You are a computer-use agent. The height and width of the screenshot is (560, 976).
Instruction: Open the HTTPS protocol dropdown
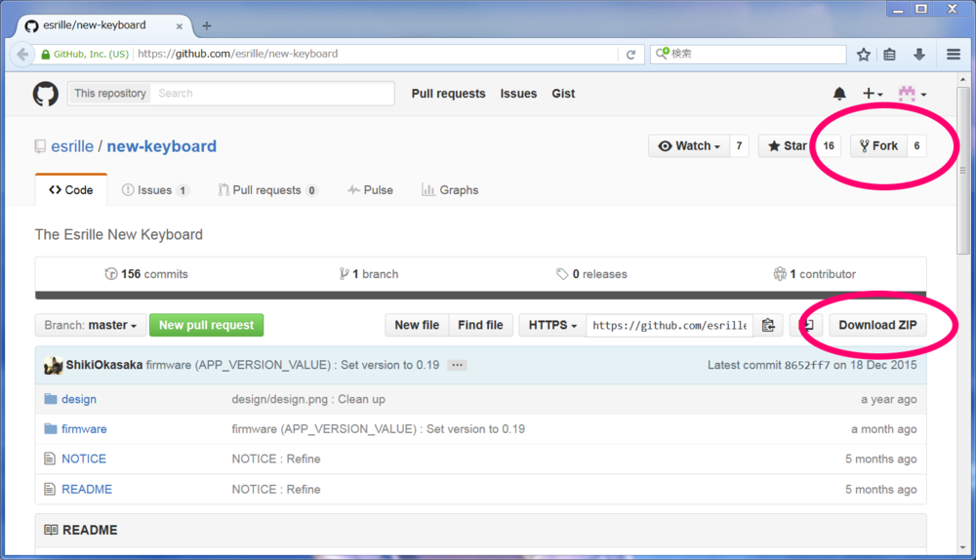click(552, 325)
